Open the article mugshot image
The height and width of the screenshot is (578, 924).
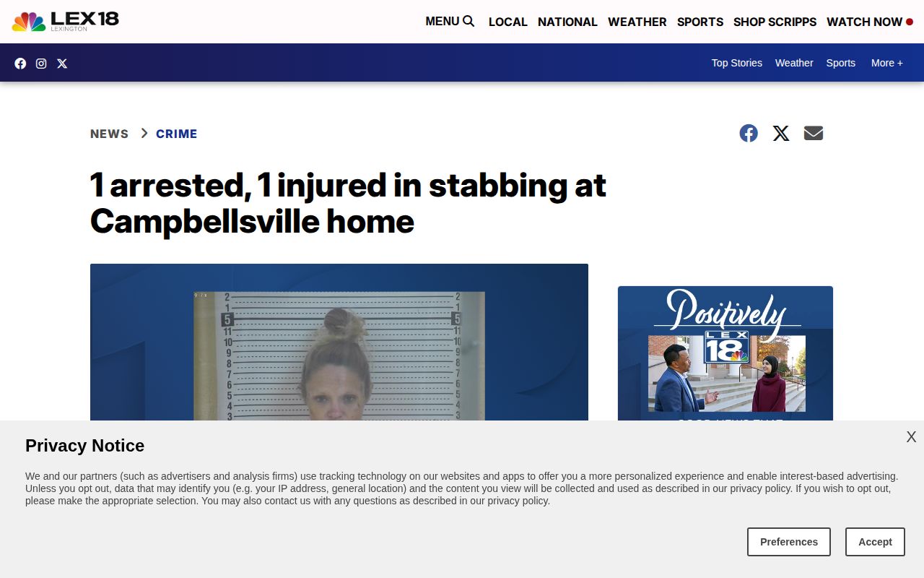pos(339,342)
